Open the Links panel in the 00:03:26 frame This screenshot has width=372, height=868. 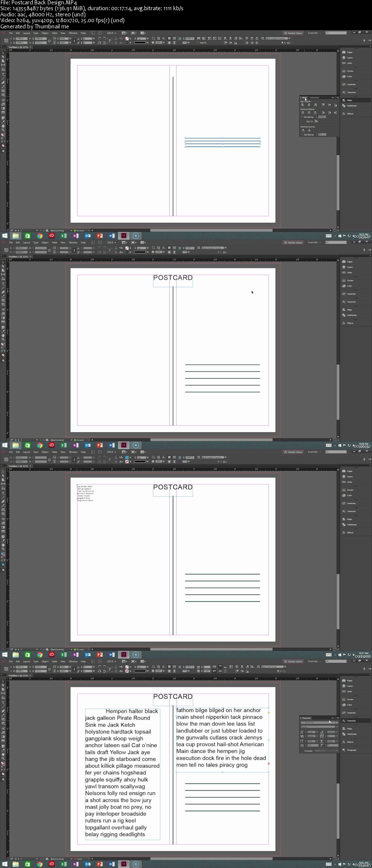pos(348,63)
